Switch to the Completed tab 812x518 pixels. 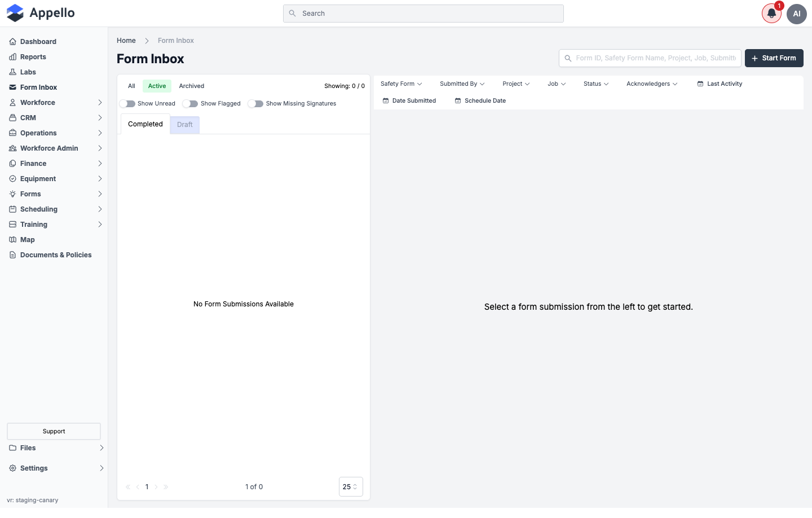(x=145, y=124)
